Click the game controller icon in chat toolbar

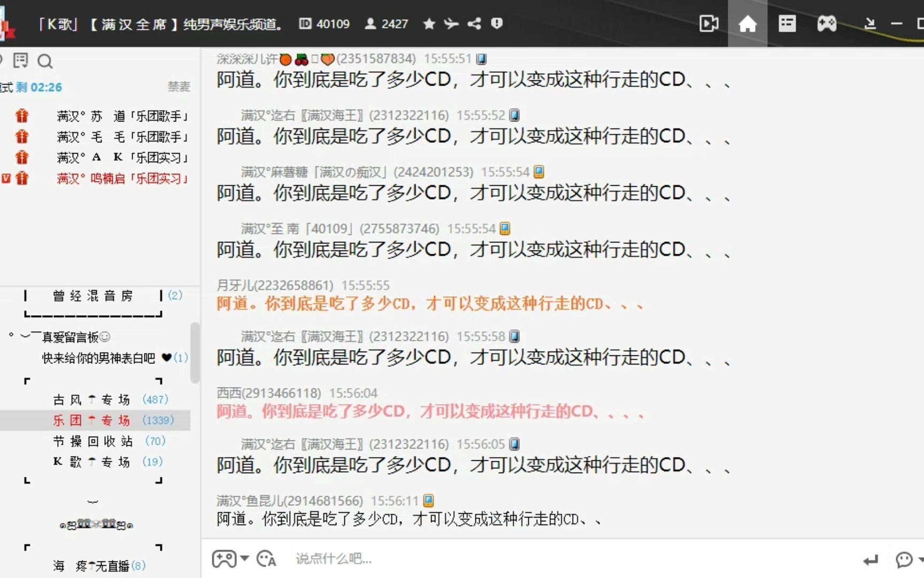click(224, 559)
